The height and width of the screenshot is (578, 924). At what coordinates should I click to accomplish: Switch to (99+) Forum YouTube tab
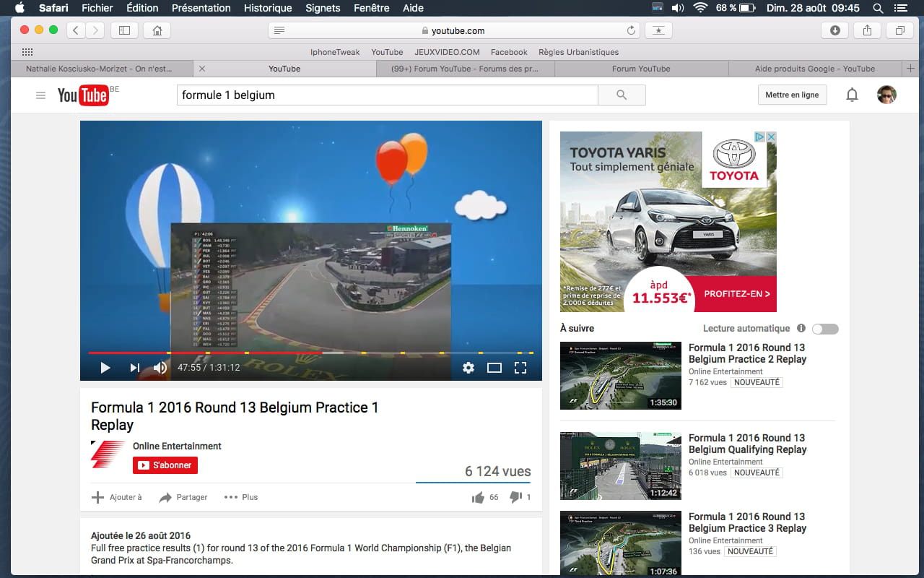click(x=465, y=69)
